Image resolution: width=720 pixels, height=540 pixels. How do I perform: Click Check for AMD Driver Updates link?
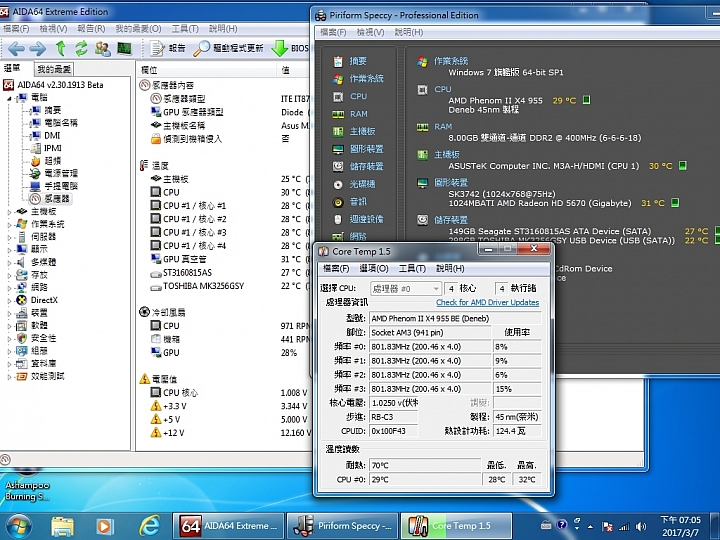[487, 303]
